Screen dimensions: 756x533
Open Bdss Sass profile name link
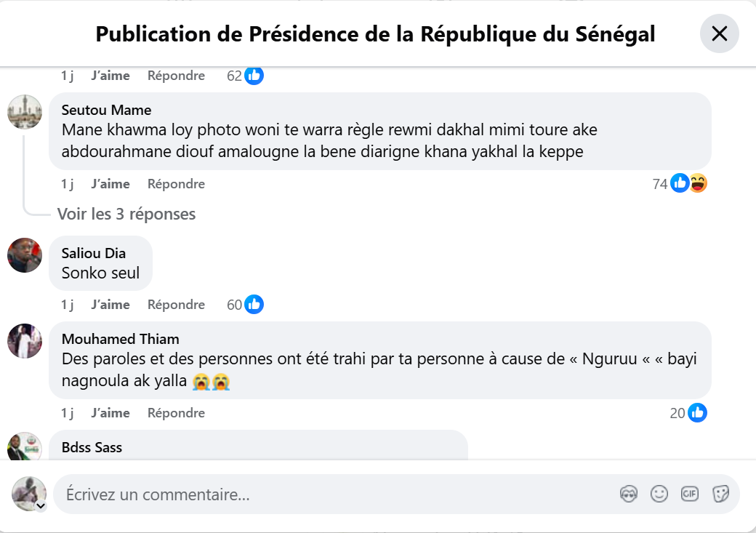92,447
